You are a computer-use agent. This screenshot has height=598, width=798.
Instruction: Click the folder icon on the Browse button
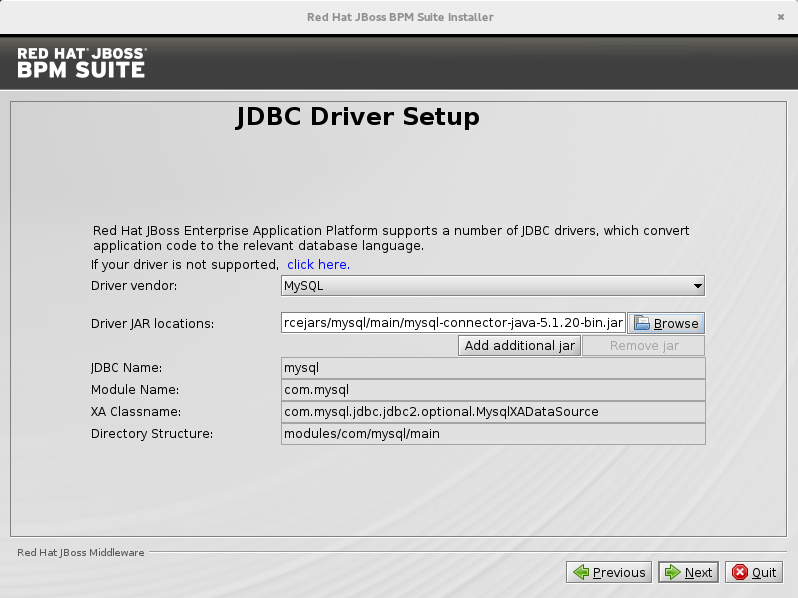click(x=642, y=323)
